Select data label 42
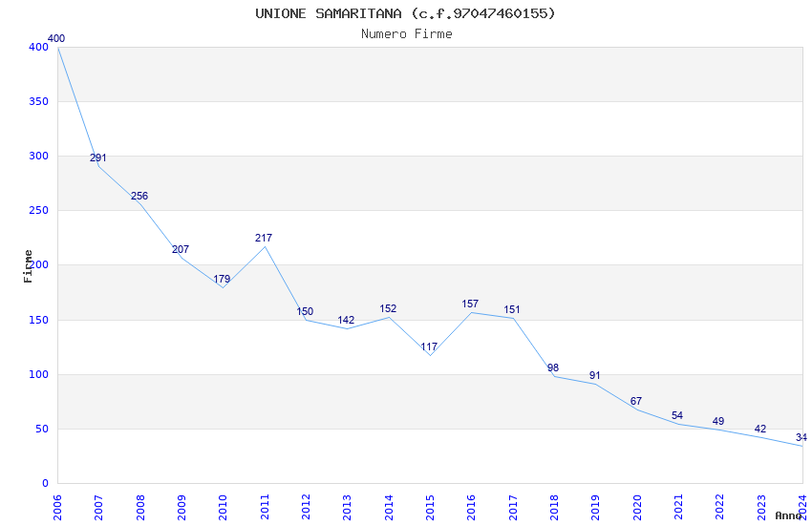The image size is (812, 525). 760,429
